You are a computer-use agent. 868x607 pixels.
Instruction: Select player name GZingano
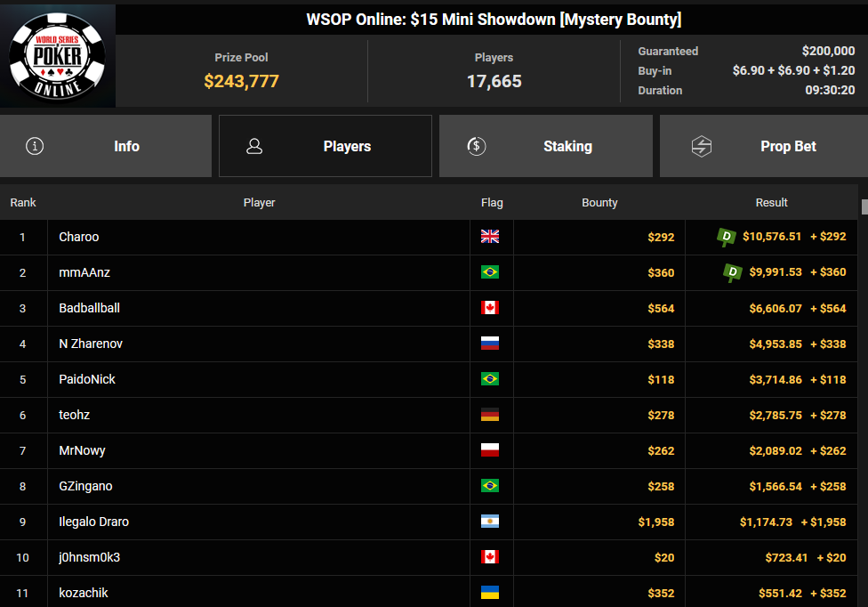coord(85,486)
